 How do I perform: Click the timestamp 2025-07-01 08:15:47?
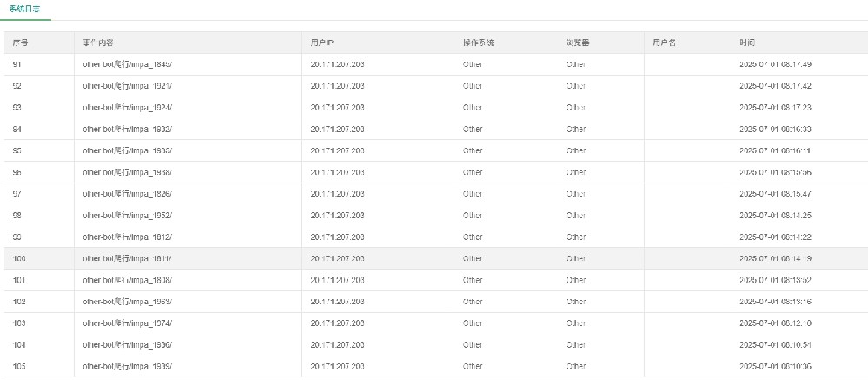776,194
